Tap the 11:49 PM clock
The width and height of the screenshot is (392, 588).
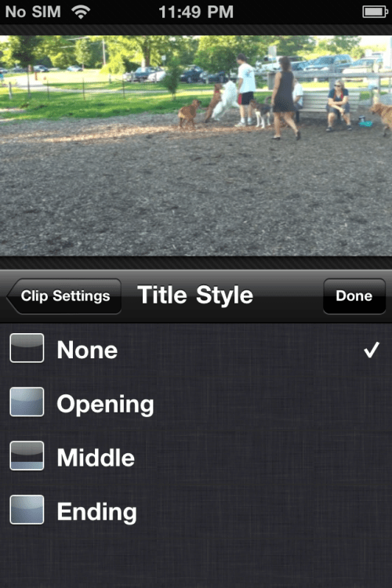pos(196,12)
